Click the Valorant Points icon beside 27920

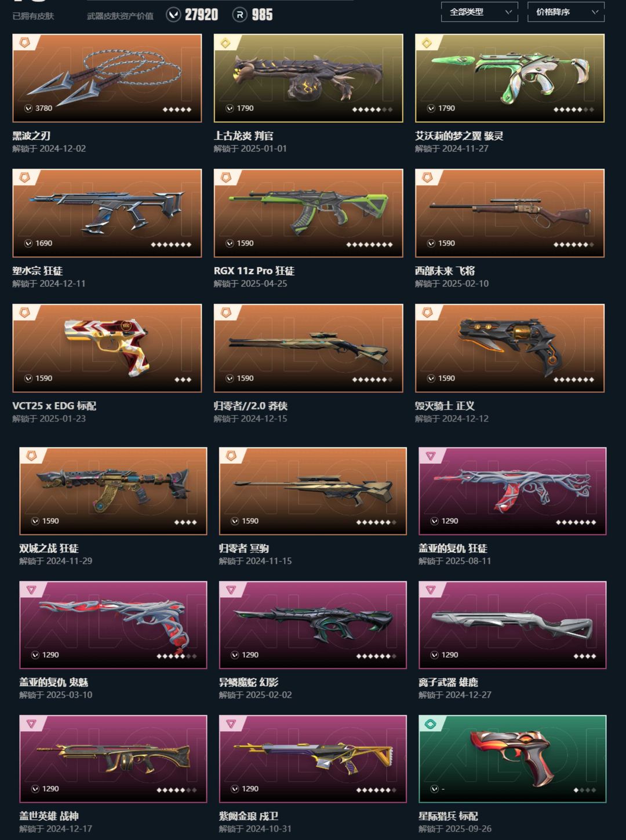(x=173, y=14)
